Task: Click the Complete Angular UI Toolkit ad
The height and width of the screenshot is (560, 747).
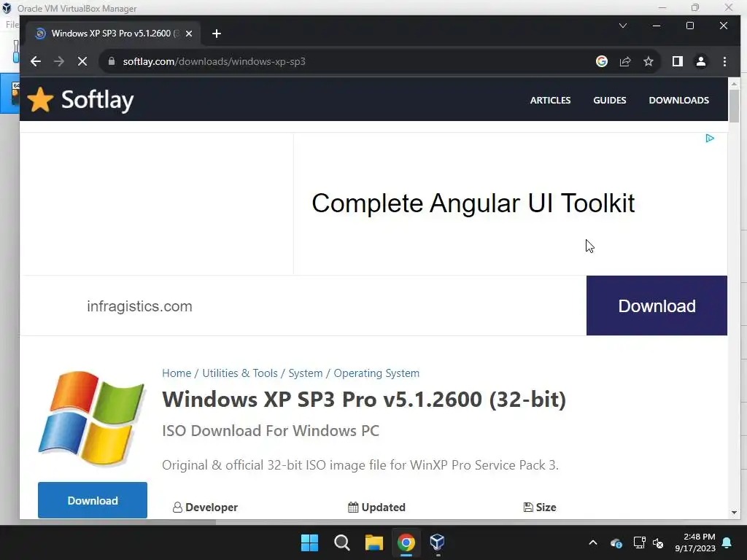Action: (x=473, y=203)
